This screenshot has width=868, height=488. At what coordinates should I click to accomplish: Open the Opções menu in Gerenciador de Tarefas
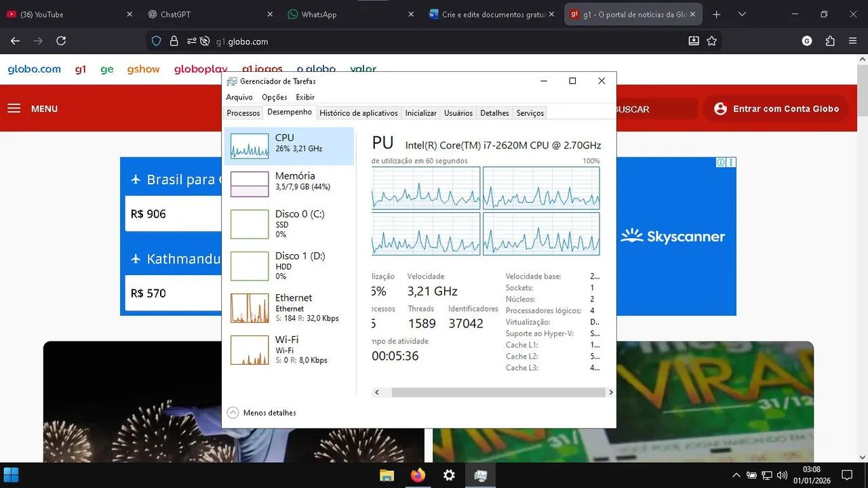tap(274, 97)
